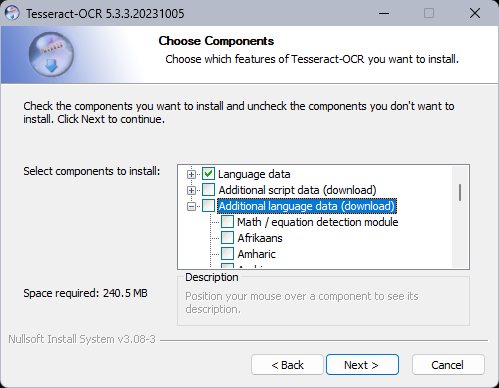Close the Tesseract-OCR installer window

475,13
